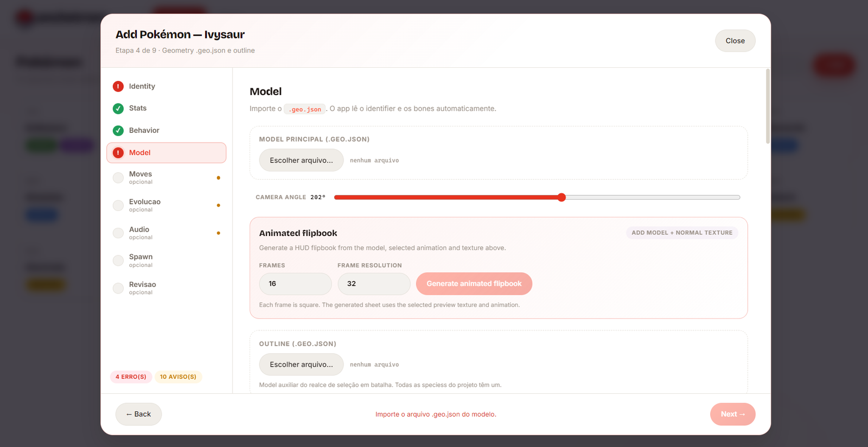Click the empty step circle beside Spawn
This screenshot has width=868, height=447.
pos(118,261)
